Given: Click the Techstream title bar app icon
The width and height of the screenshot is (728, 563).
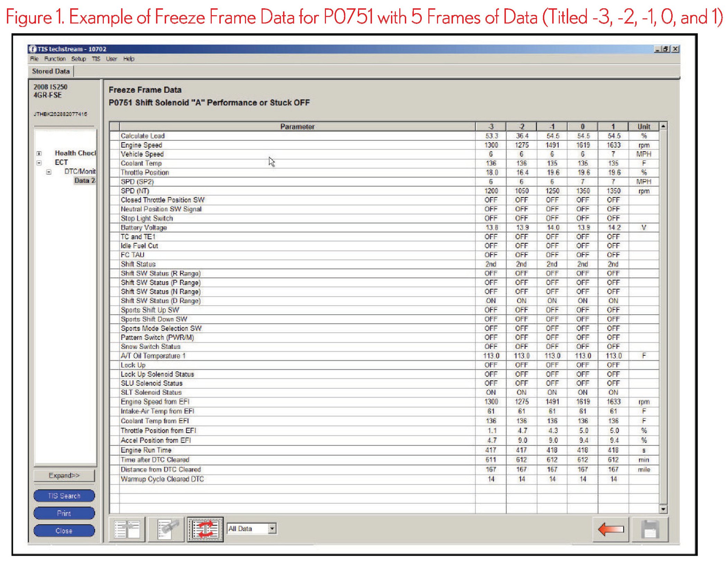Looking at the screenshot, I should pos(33,49).
